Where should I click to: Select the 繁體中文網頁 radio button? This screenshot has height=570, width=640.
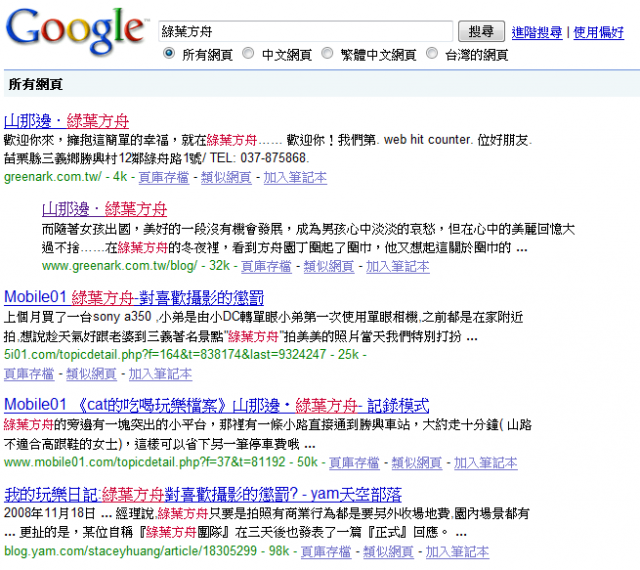coord(327,53)
